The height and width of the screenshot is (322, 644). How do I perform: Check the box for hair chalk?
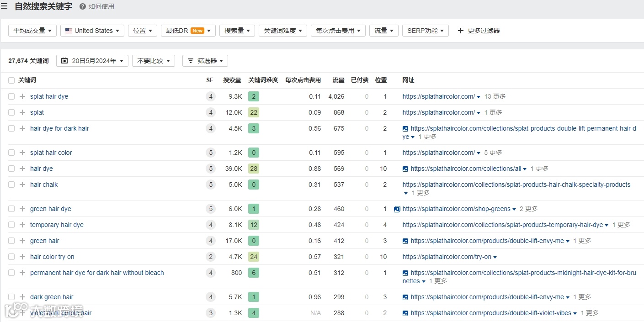tap(11, 185)
